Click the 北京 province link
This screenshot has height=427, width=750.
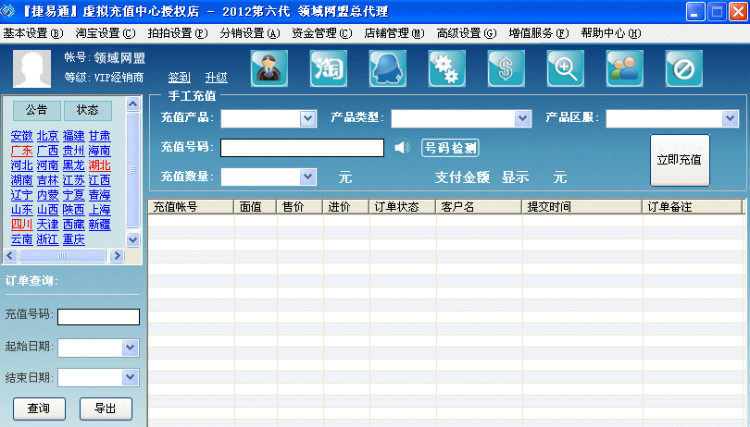tap(48, 136)
